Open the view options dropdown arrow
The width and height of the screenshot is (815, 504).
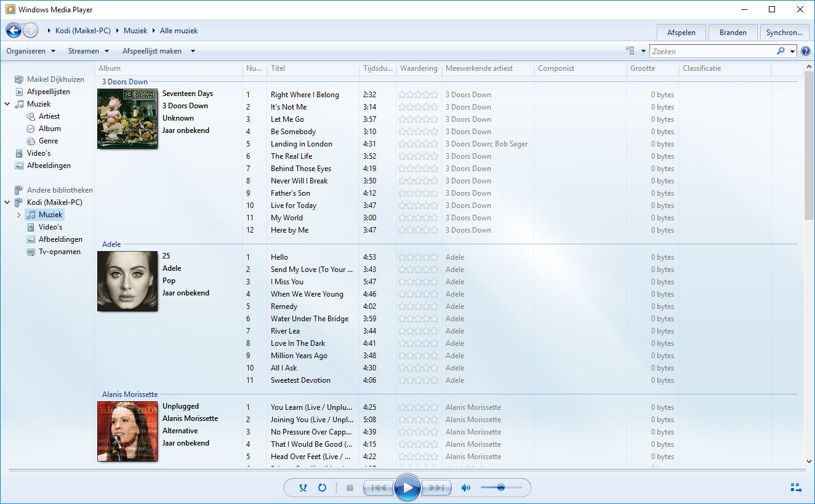coord(643,51)
